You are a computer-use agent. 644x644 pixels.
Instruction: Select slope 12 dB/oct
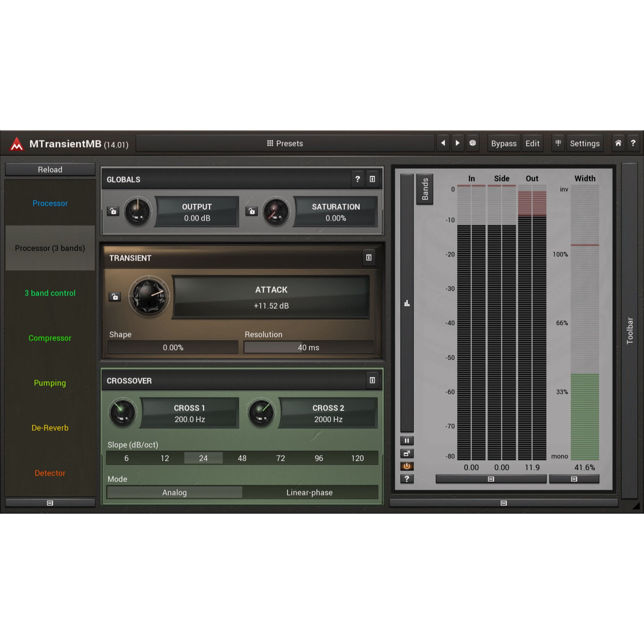coord(165,458)
